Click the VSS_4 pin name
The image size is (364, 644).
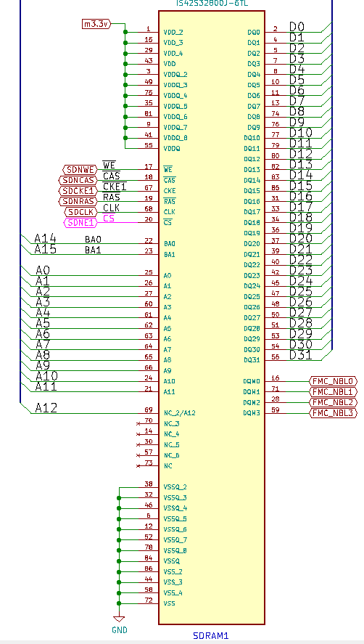(173, 593)
